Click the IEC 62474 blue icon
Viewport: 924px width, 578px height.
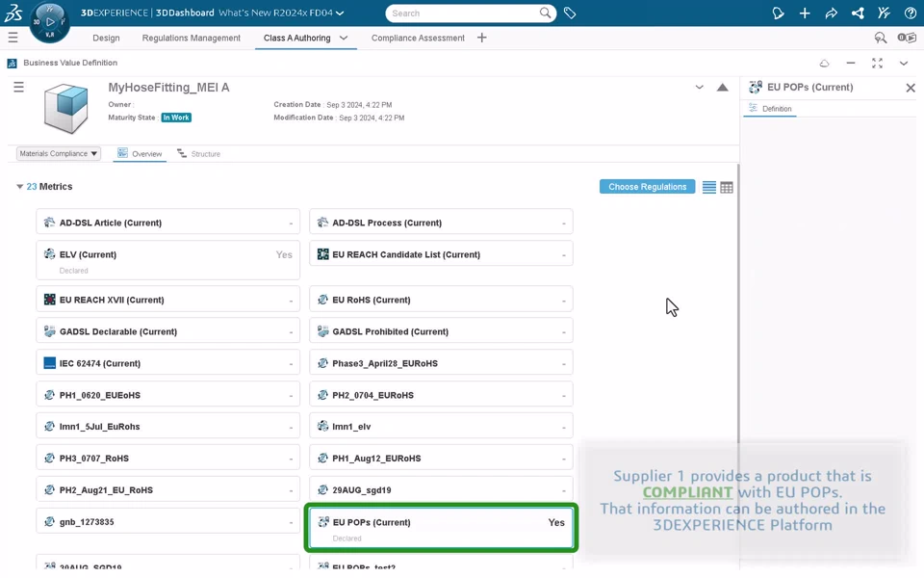49,363
